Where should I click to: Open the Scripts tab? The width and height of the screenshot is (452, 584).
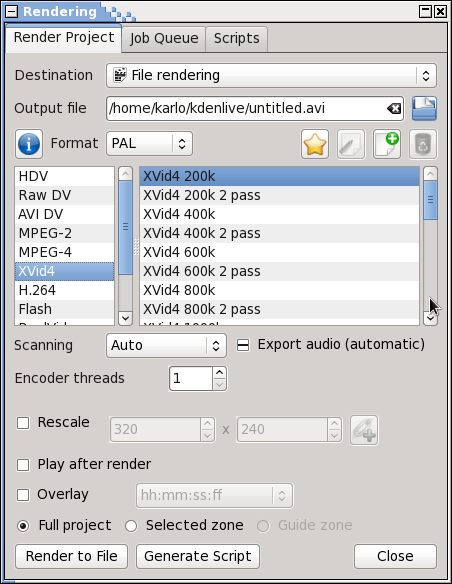236,38
